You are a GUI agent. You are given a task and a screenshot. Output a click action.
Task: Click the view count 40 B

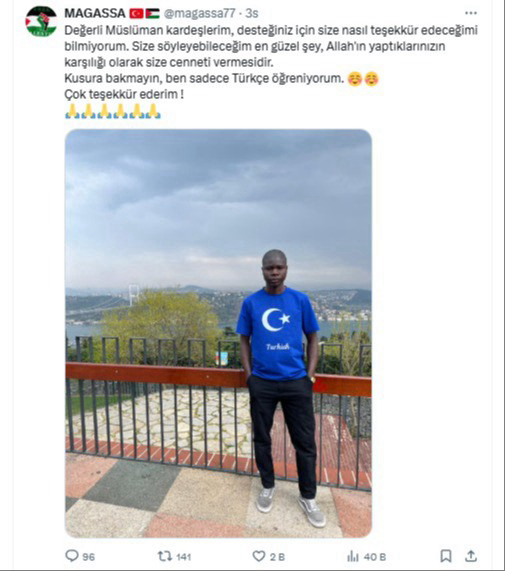[x=375, y=557]
